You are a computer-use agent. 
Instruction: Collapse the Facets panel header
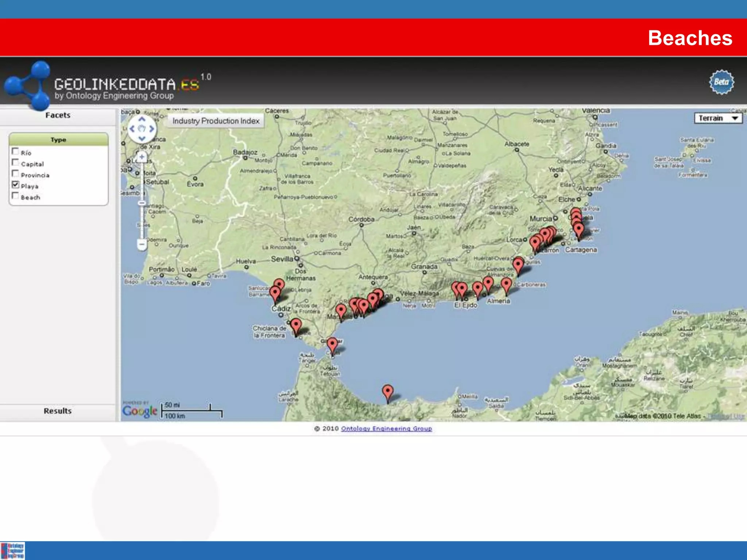point(58,116)
